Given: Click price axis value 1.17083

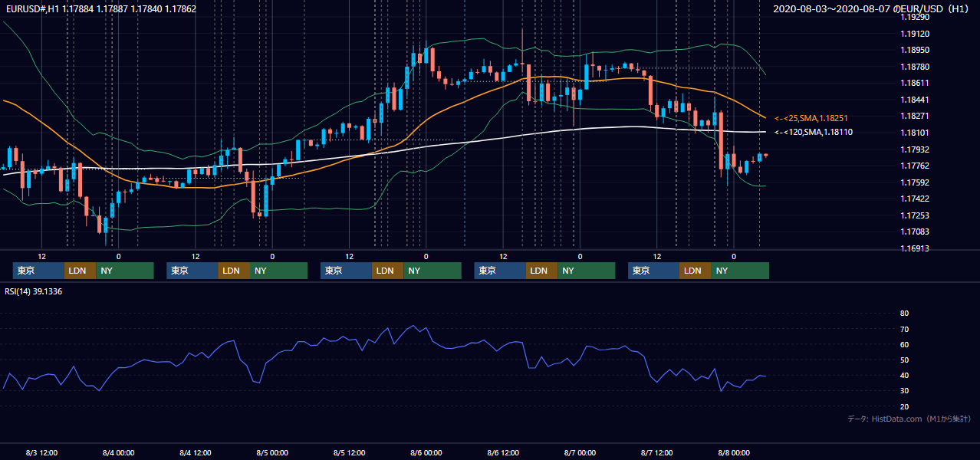Looking at the screenshot, I should pyautogui.click(x=915, y=232).
